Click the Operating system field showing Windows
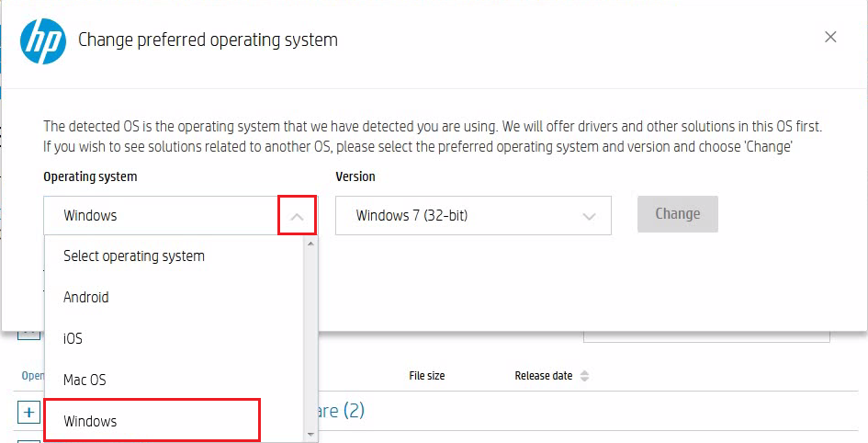The image size is (868, 443). (x=180, y=215)
